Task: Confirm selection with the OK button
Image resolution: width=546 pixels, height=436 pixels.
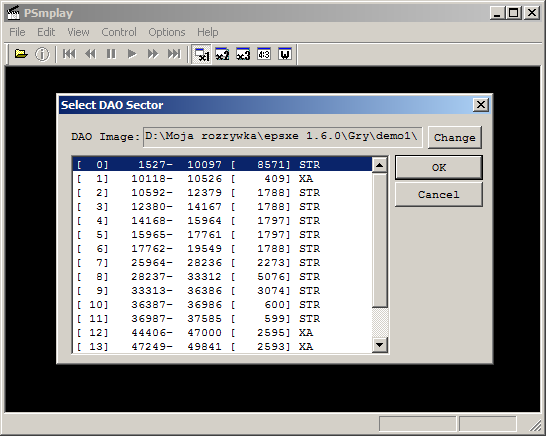Action: point(439,168)
